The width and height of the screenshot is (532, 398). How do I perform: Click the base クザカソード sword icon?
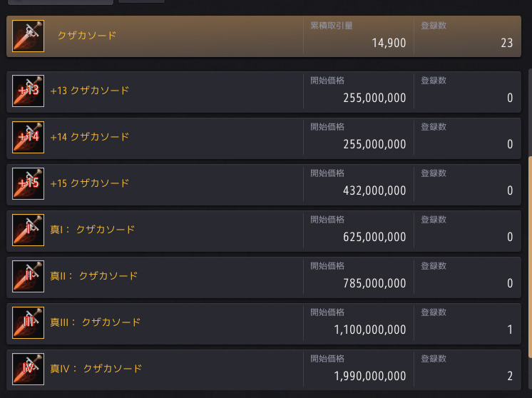click(29, 36)
